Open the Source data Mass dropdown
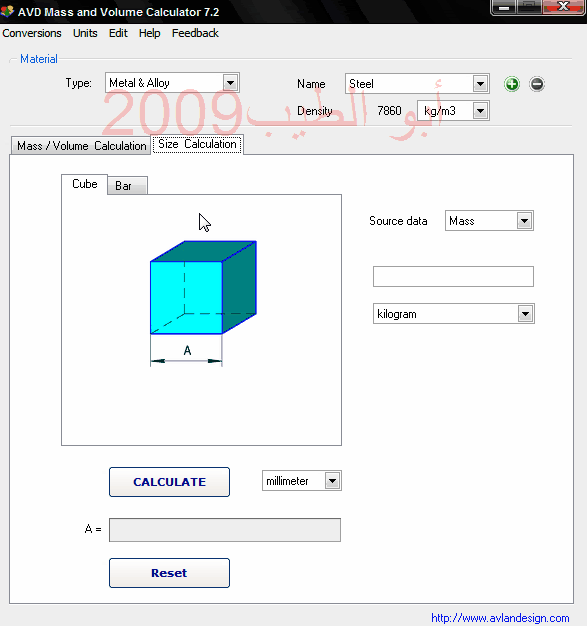This screenshot has width=587, height=626. pos(524,221)
